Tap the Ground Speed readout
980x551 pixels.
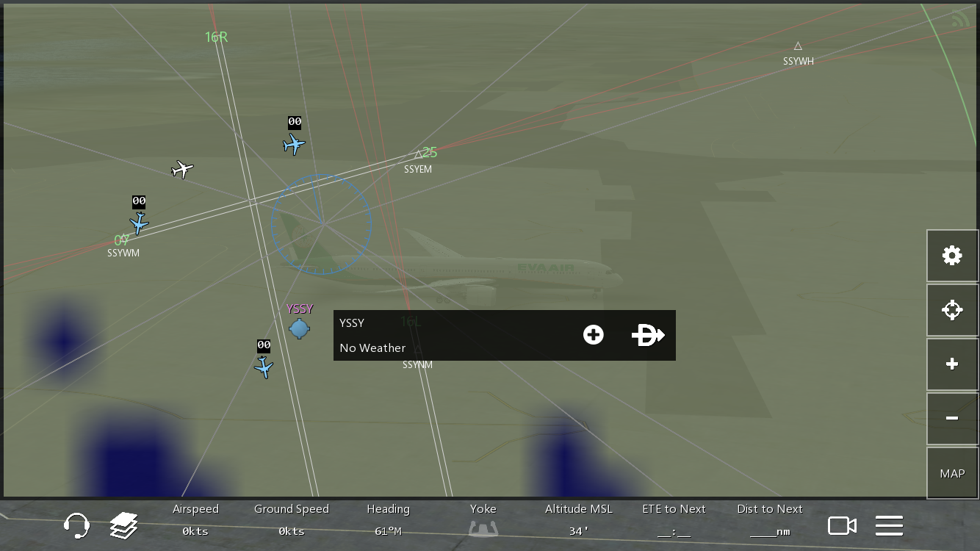[292, 520]
